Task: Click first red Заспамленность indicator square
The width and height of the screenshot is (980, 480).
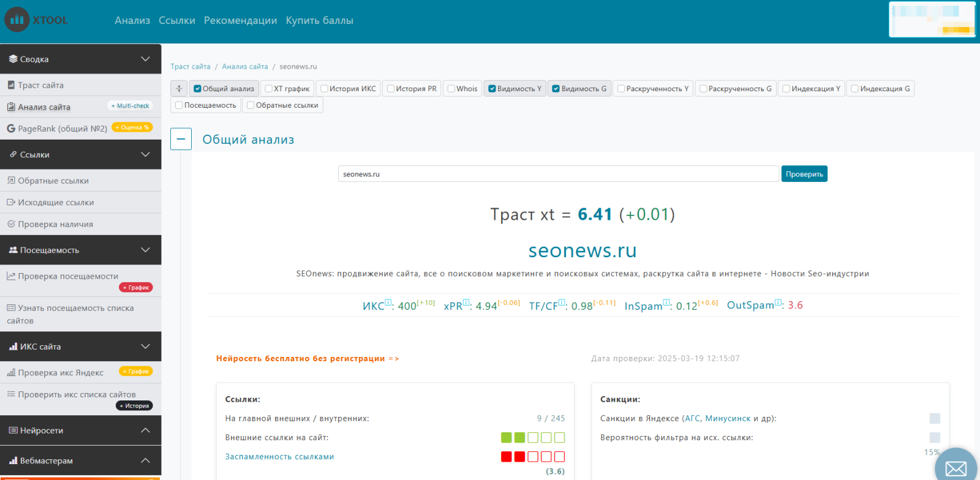Action: tap(507, 457)
